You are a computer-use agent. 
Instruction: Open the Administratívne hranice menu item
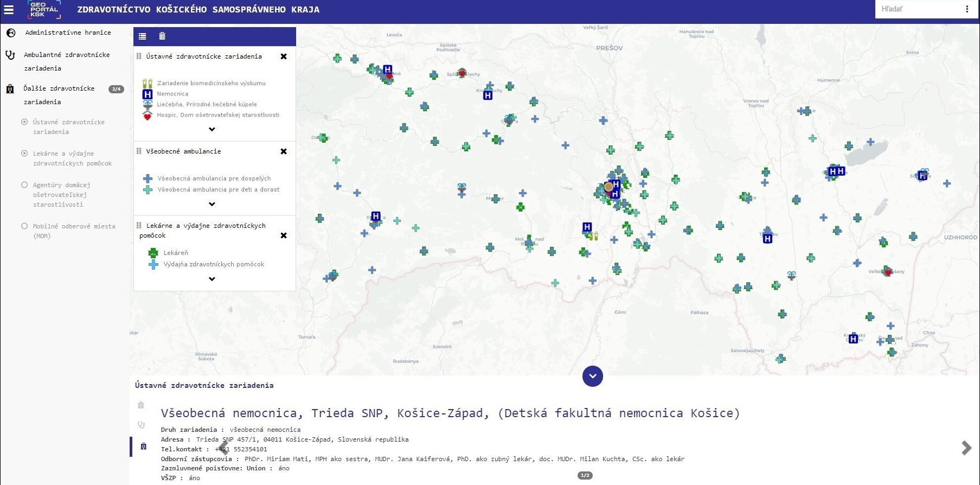(68, 33)
